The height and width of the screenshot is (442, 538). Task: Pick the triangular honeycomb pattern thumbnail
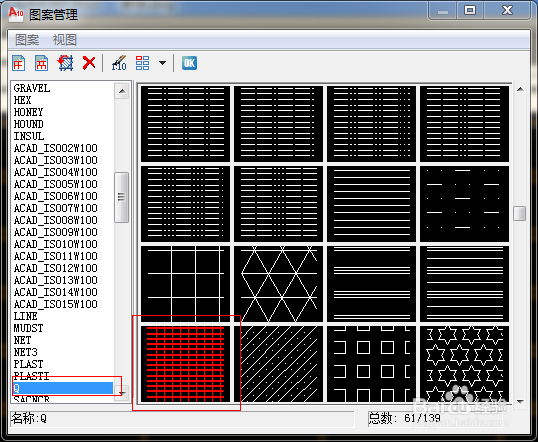279,284
